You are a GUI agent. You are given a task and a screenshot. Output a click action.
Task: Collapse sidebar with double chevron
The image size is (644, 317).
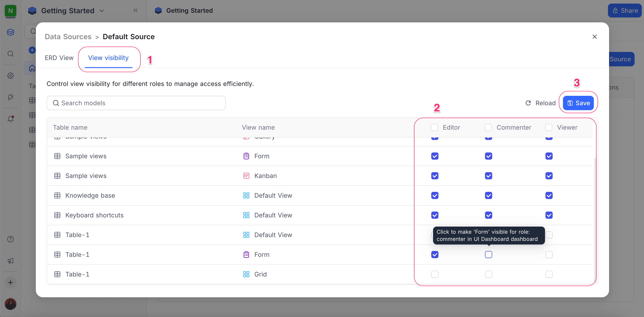point(135,10)
